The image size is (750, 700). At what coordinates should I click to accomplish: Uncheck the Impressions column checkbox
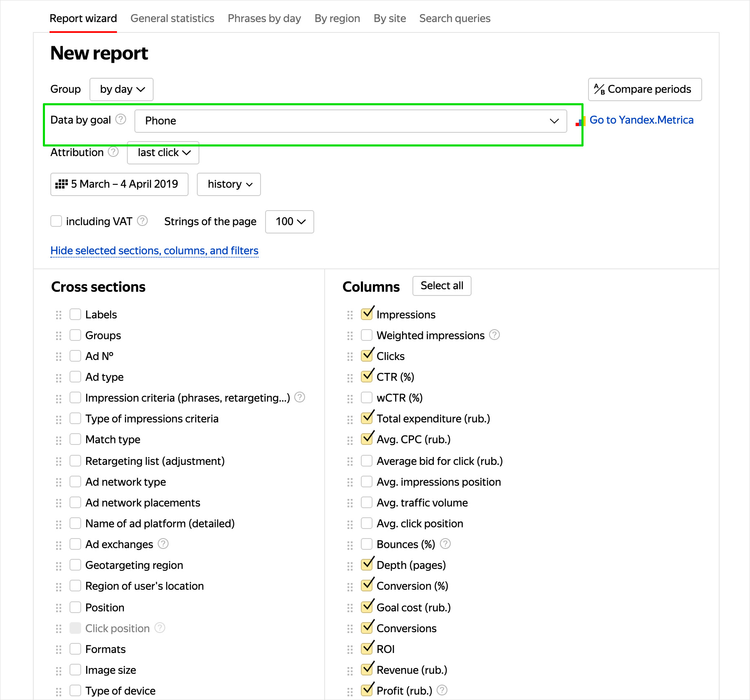pyautogui.click(x=367, y=314)
